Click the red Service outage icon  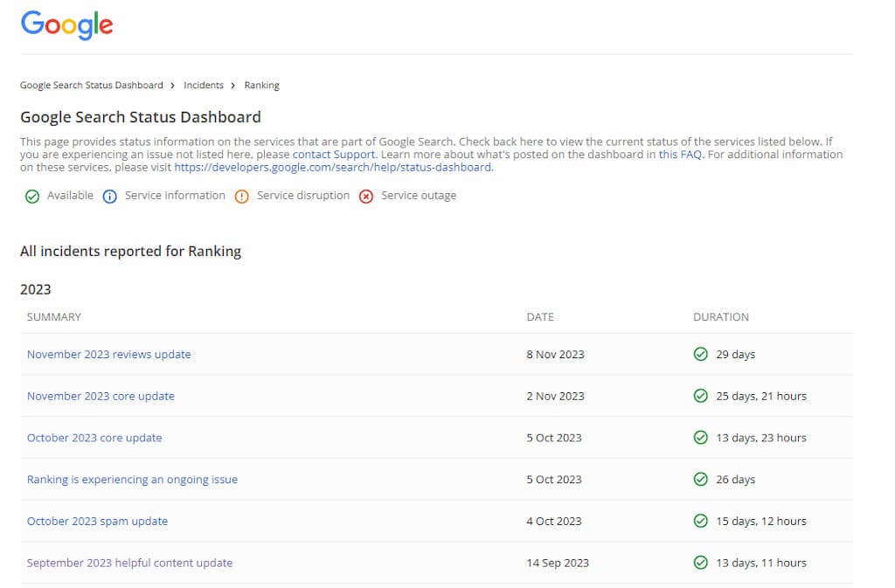[366, 197]
